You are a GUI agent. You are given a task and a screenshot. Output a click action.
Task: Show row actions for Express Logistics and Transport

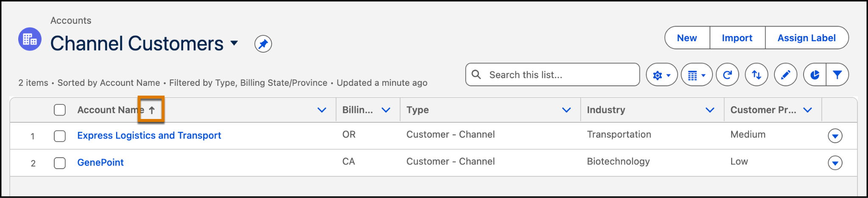click(835, 136)
